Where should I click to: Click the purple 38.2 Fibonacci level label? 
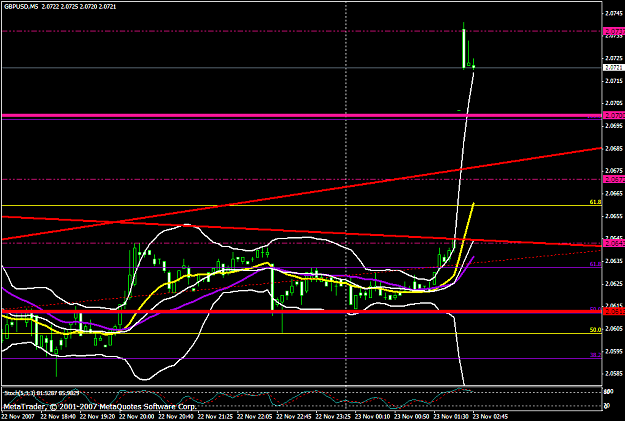coord(596,355)
